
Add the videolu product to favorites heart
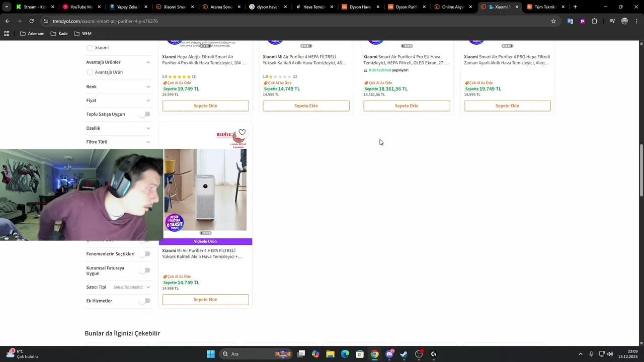(242, 132)
